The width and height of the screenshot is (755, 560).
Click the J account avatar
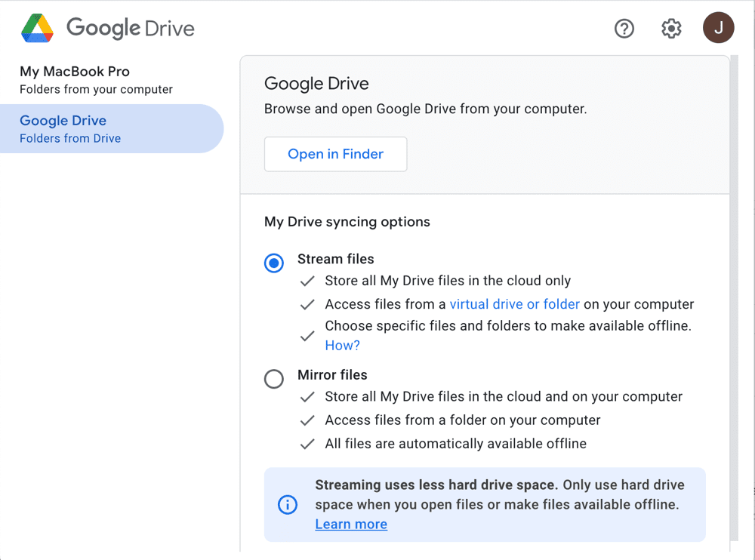(x=718, y=28)
